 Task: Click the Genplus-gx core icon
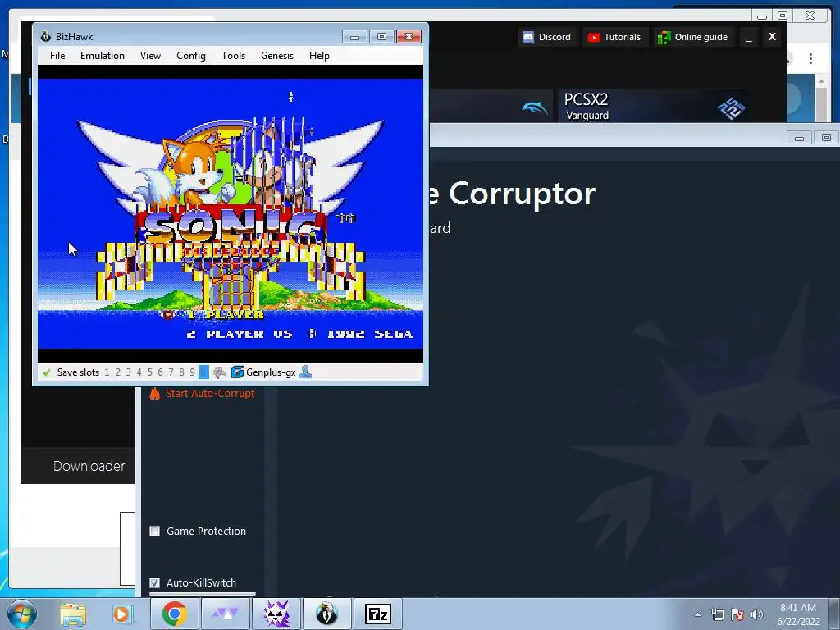click(237, 372)
